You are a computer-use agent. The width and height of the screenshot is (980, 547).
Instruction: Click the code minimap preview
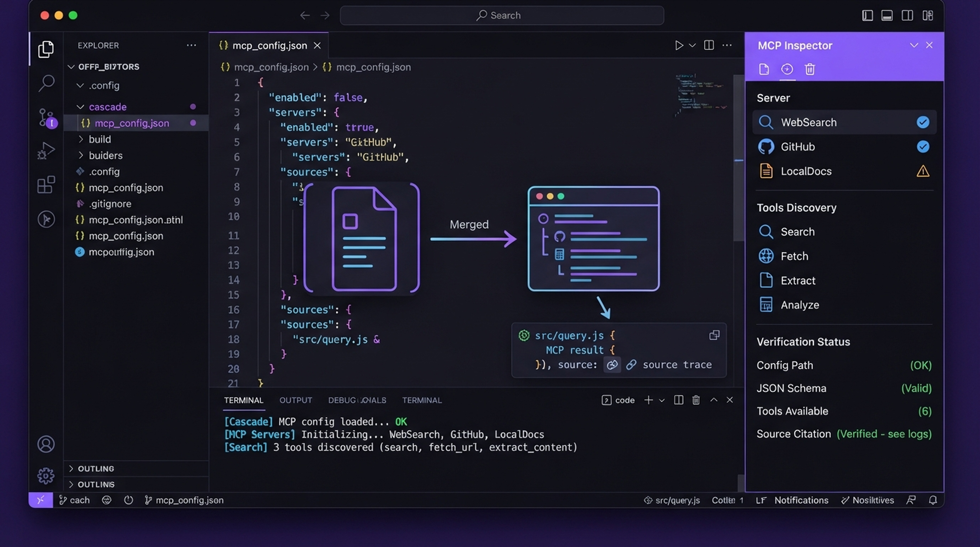click(701, 95)
